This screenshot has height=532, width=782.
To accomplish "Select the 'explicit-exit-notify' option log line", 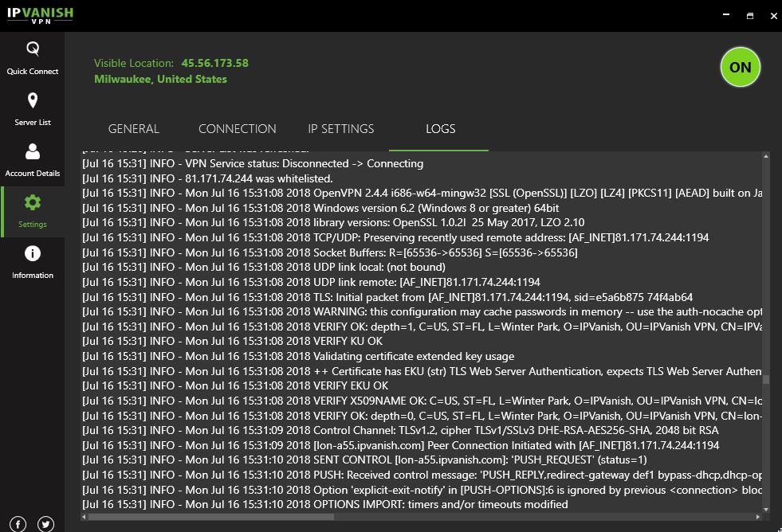I will [x=422, y=490].
